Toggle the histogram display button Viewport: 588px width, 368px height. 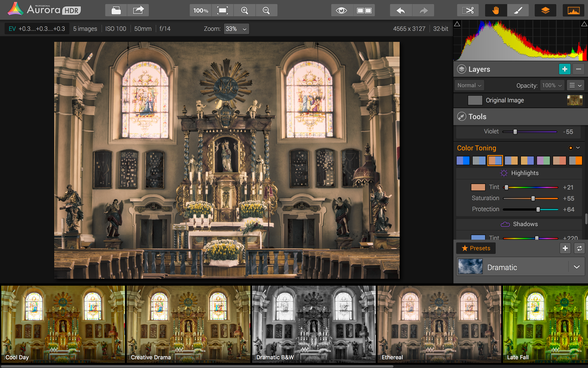(573, 10)
